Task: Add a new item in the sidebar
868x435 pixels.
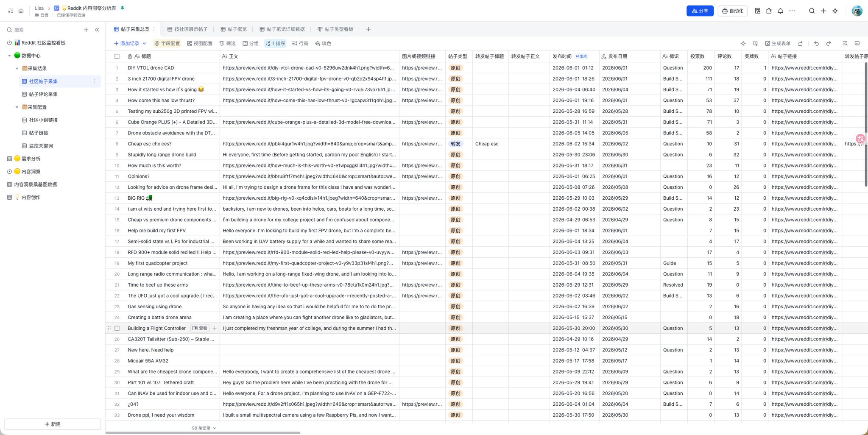Action: [x=86, y=30]
